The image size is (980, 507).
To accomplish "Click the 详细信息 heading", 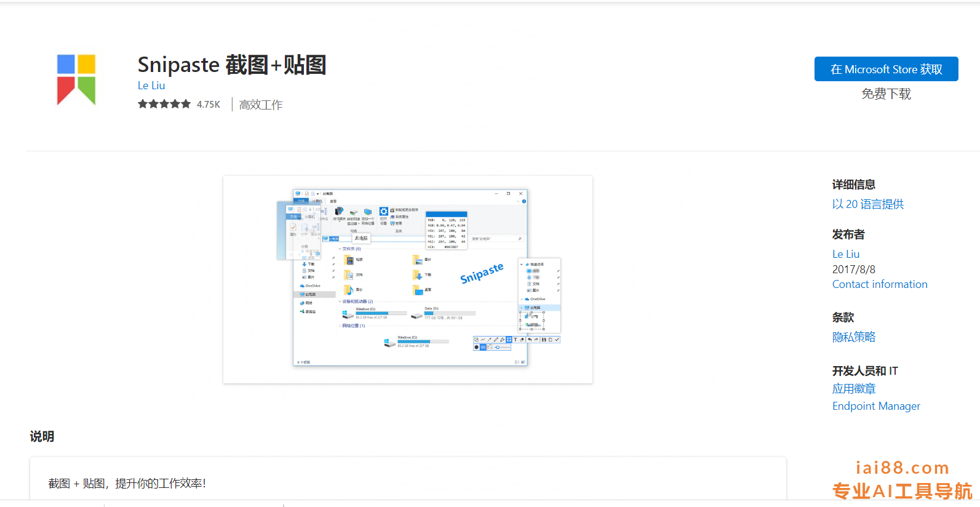I will point(854,185).
